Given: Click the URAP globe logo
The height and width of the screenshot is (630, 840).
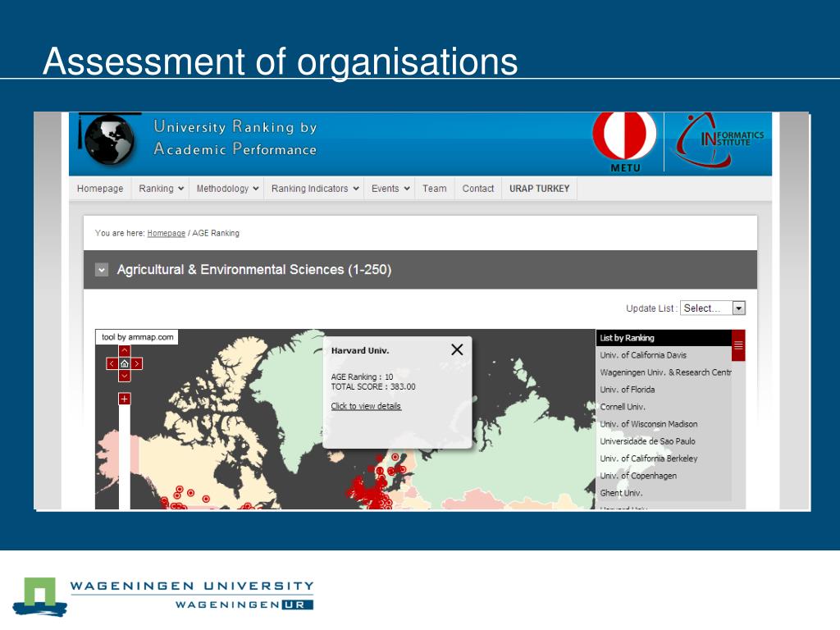Looking at the screenshot, I should (x=109, y=139).
